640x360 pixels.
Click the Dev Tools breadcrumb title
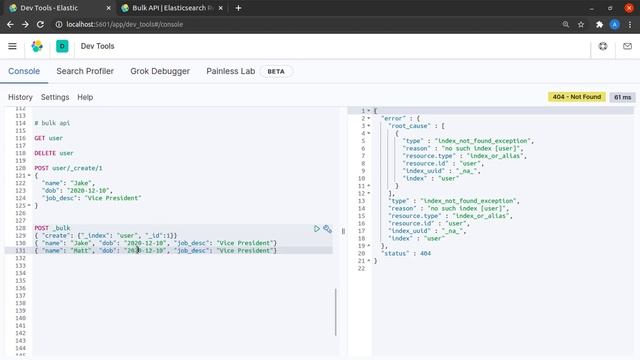98,46
